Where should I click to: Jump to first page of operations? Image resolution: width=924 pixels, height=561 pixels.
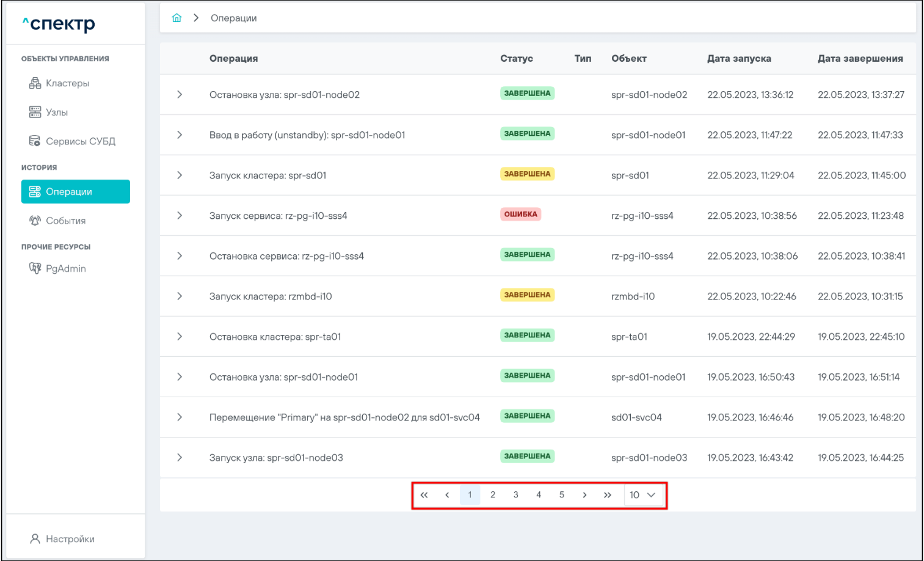pyautogui.click(x=424, y=495)
